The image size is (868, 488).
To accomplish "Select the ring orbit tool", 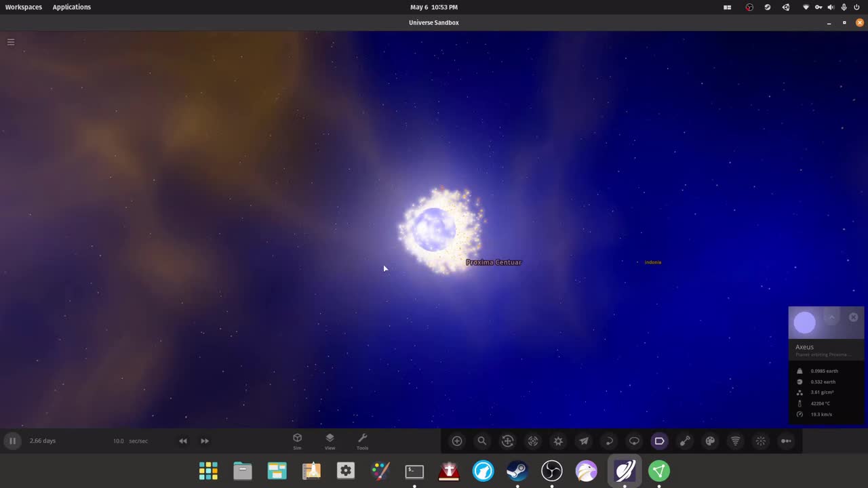I will tap(634, 441).
